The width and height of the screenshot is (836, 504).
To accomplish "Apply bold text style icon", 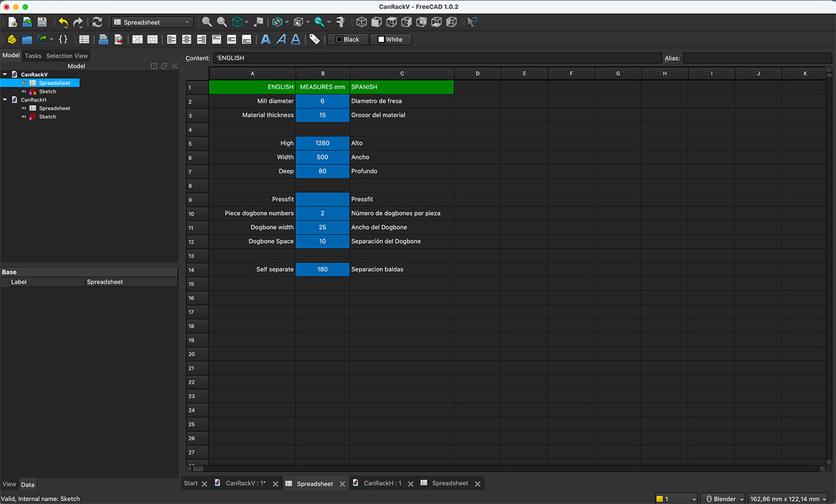I will [x=265, y=40].
